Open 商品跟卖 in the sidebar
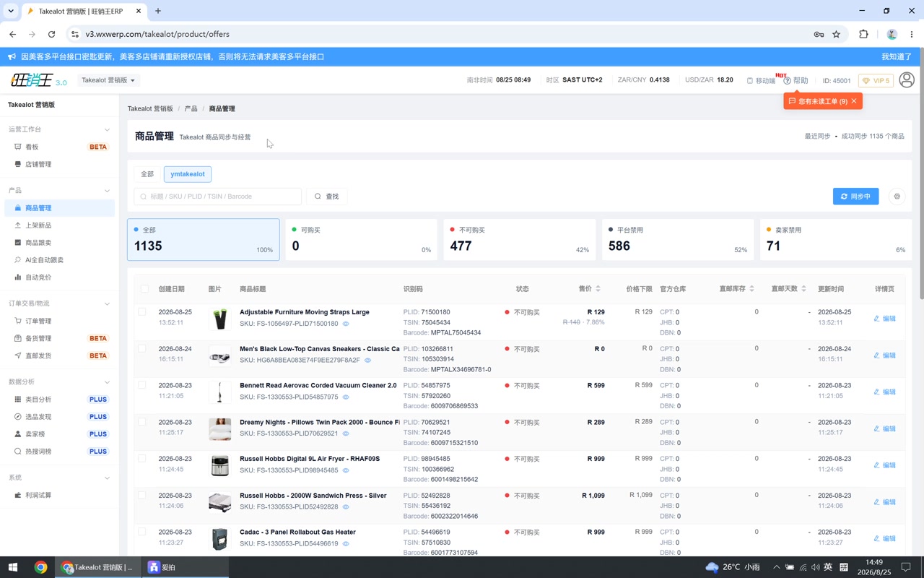This screenshot has width=924, height=578. (x=59, y=243)
